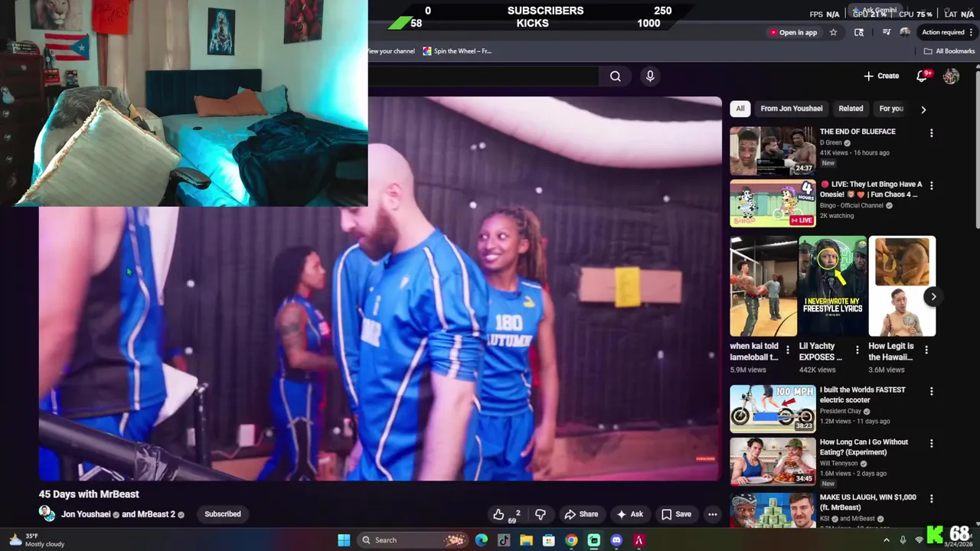Open Microsoft Edge from the taskbar
Image resolution: width=980 pixels, height=551 pixels.
point(481,540)
